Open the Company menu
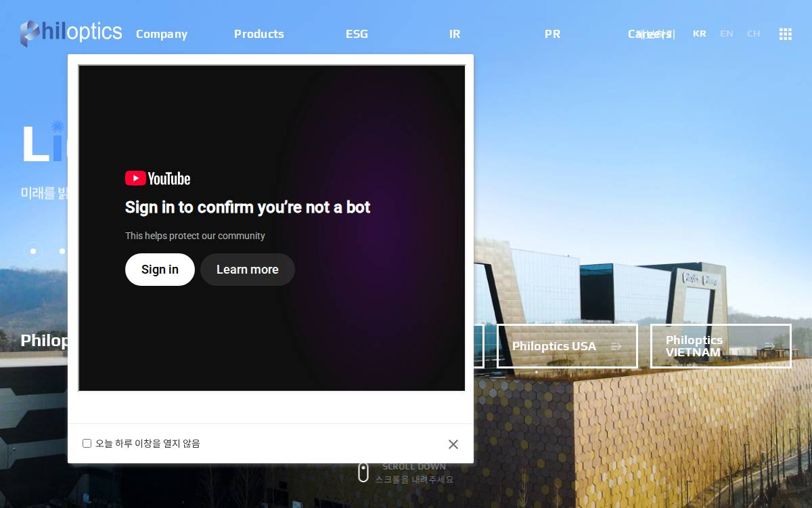Viewport: 812px width, 508px height. pos(162,34)
